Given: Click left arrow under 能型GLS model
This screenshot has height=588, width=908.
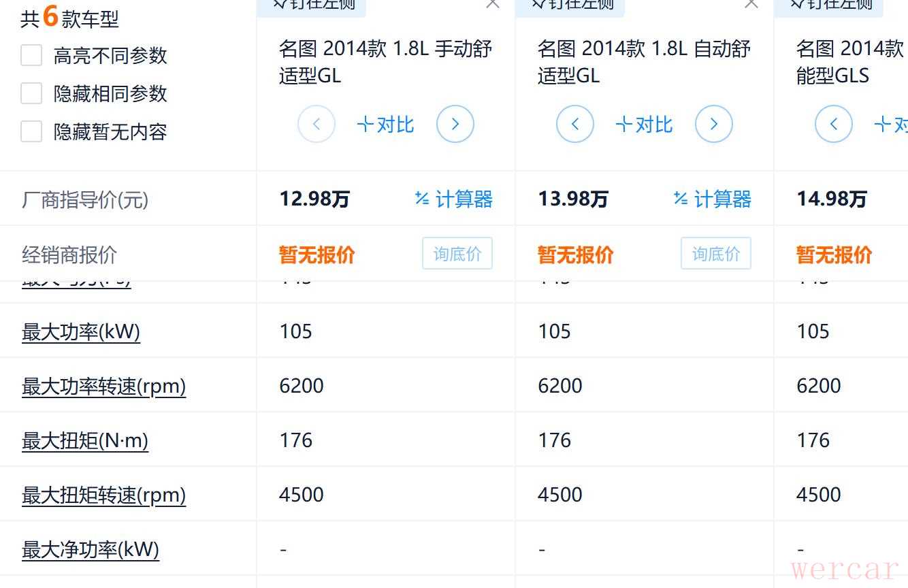Looking at the screenshot, I should pyautogui.click(x=834, y=124).
